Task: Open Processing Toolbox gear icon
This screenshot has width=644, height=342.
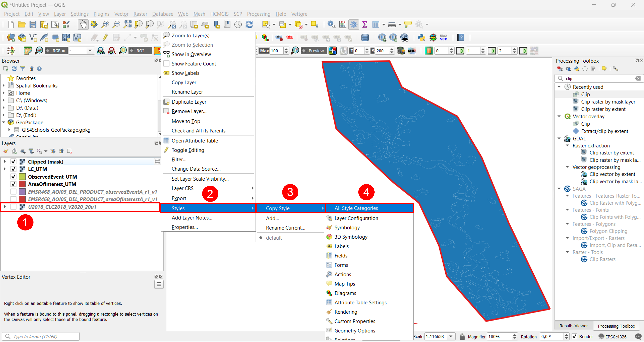Action: pyautogui.click(x=354, y=25)
